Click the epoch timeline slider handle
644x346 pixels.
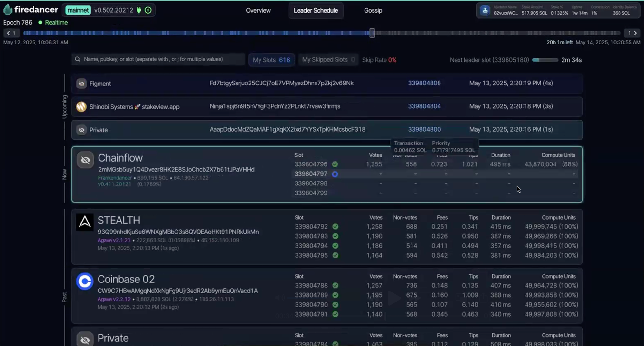click(372, 33)
